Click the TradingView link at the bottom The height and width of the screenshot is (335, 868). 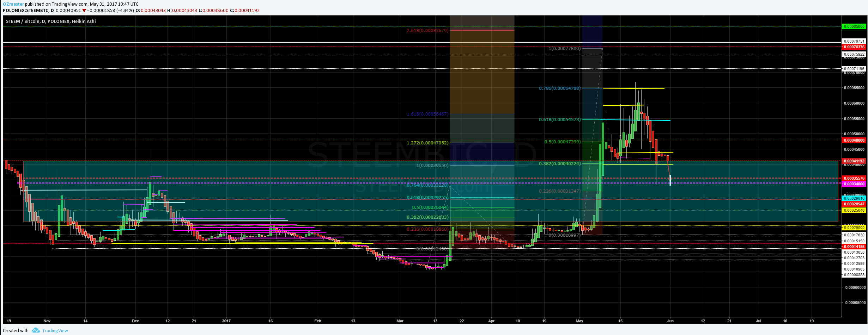(x=55, y=330)
